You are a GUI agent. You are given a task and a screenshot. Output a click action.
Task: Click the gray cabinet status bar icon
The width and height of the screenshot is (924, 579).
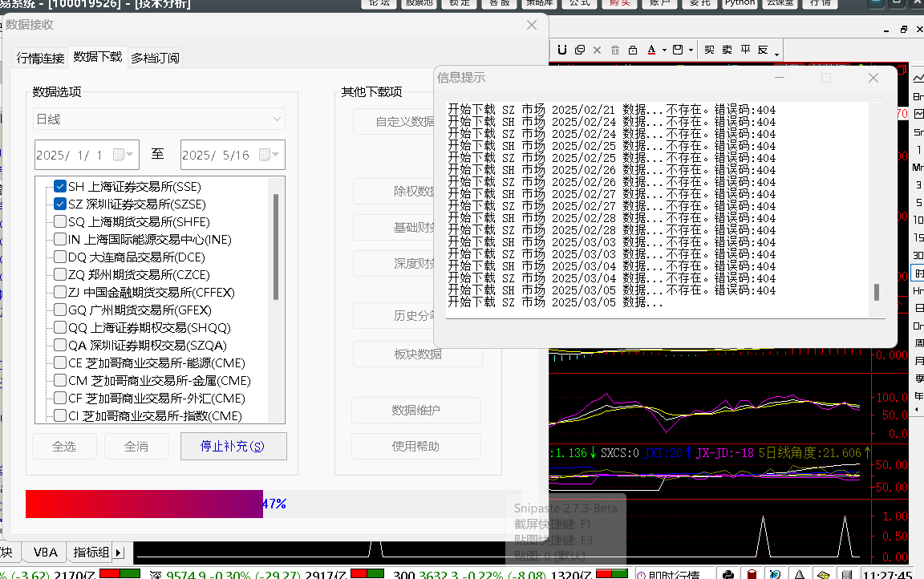(x=847, y=574)
